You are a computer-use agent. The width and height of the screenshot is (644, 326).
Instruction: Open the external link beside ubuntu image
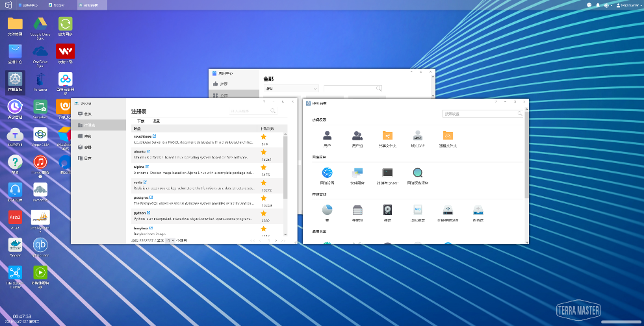(148, 151)
